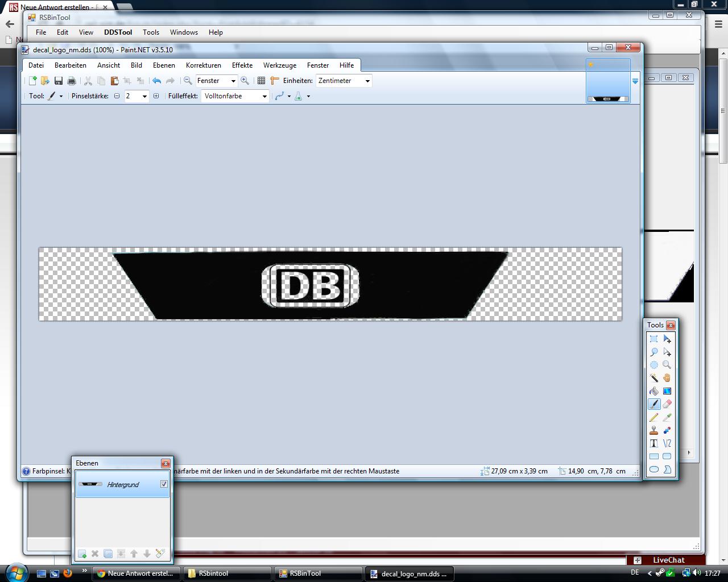This screenshot has height=582, width=728.
Task: Select the Move Selection tool
Action: 667,352
